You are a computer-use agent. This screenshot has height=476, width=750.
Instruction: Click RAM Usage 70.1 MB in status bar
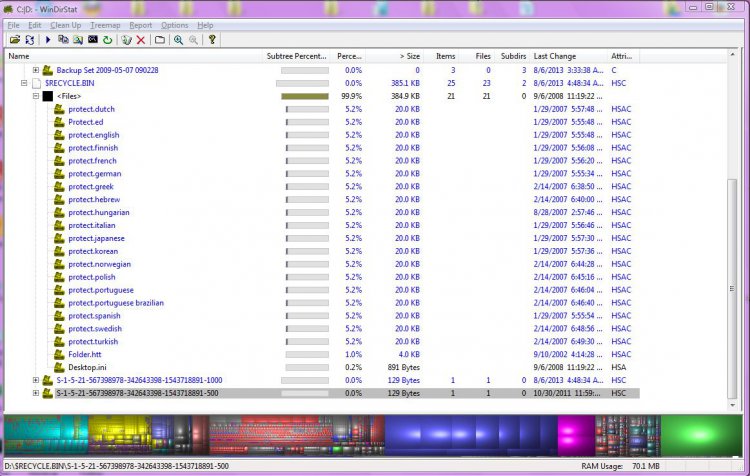click(x=620, y=466)
